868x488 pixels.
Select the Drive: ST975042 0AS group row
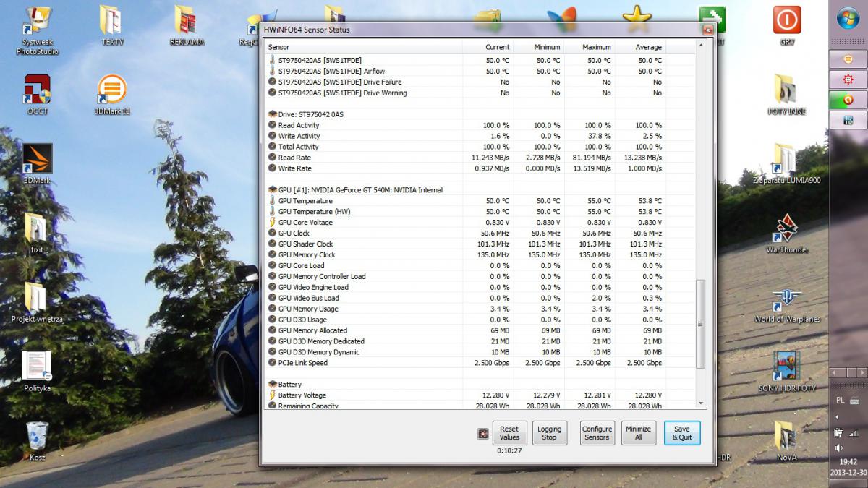click(x=481, y=114)
